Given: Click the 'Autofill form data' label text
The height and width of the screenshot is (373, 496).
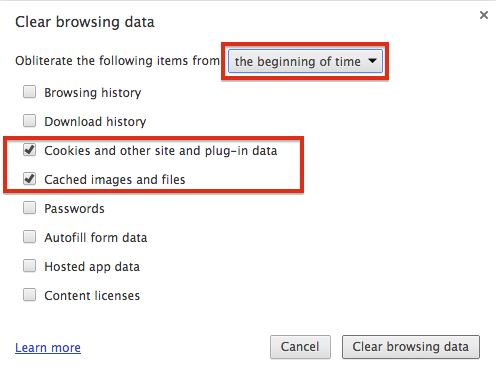Looking at the screenshot, I should tap(96, 238).
